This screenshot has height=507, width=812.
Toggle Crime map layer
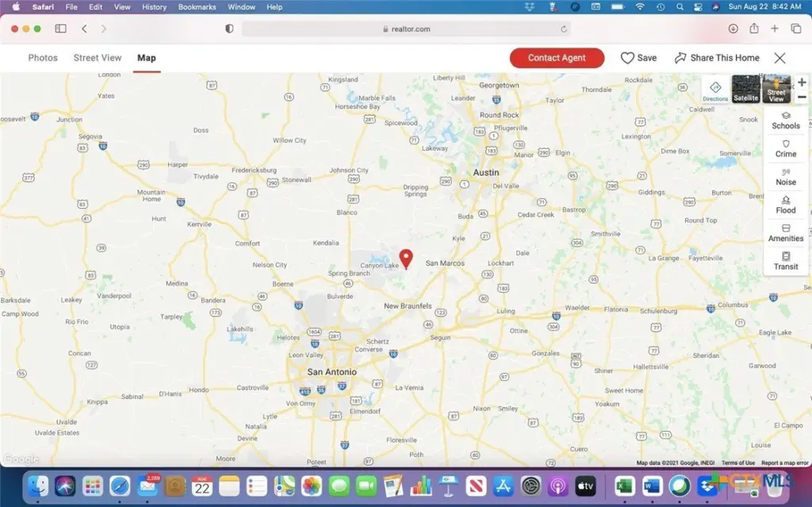(x=786, y=148)
